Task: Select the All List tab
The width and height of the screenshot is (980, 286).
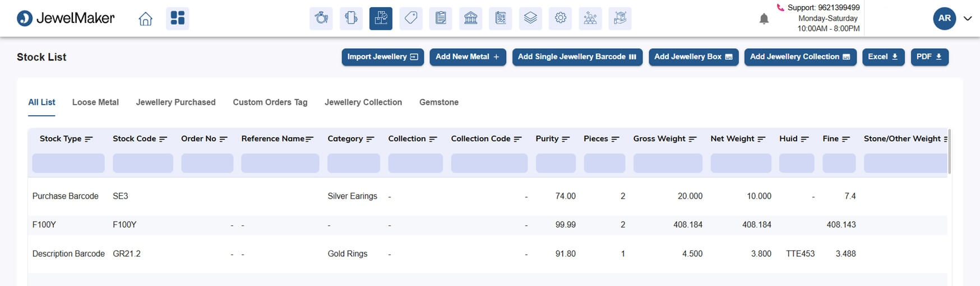Action: click(x=41, y=102)
